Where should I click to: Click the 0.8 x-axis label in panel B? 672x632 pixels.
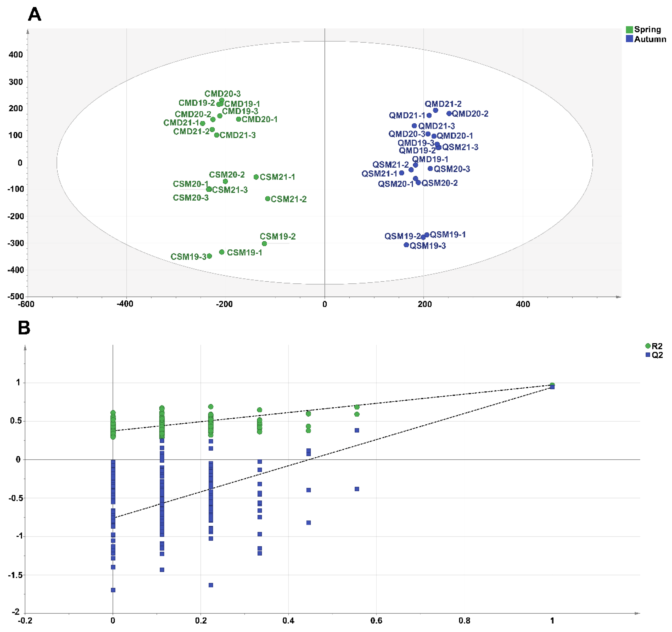point(464,621)
